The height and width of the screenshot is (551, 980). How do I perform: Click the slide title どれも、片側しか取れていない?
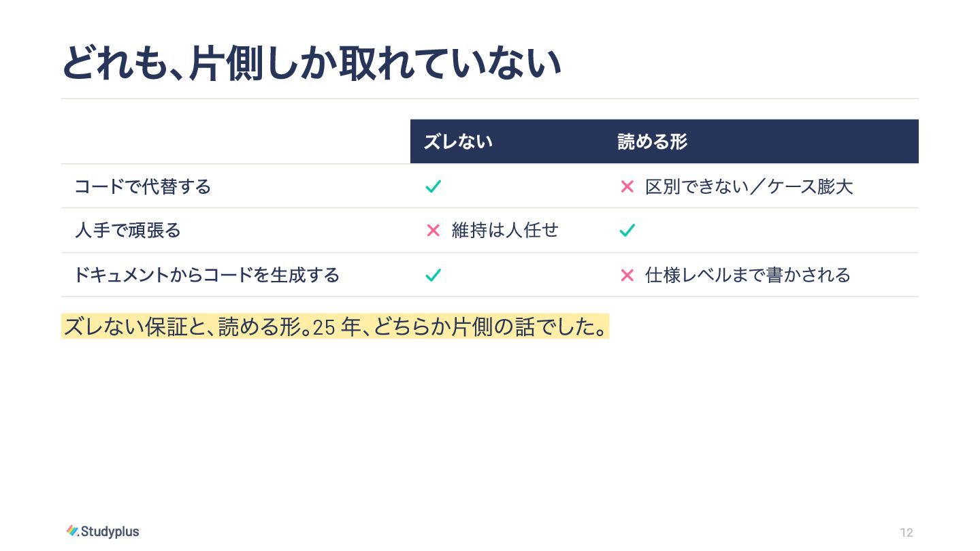point(312,64)
